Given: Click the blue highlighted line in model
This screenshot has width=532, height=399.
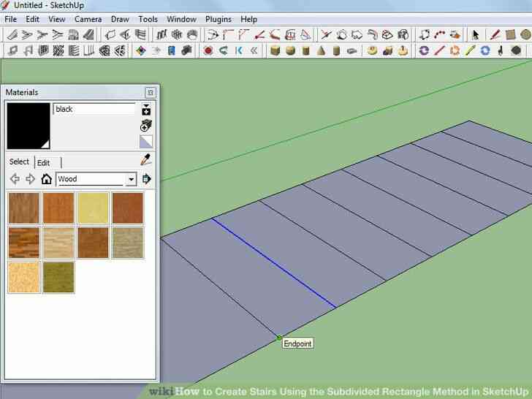Looking at the screenshot, I should [x=274, y=263].
